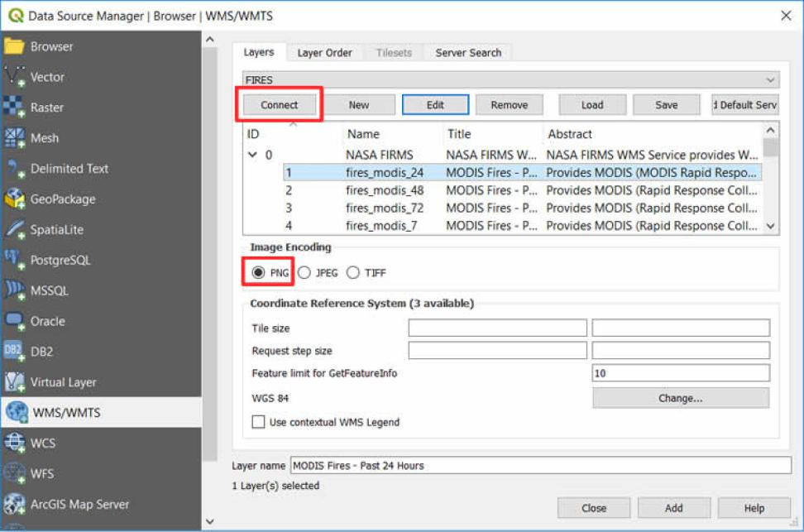
Task: Select the fires_modis_48 layer row
Action: click(x=522, y=190)
